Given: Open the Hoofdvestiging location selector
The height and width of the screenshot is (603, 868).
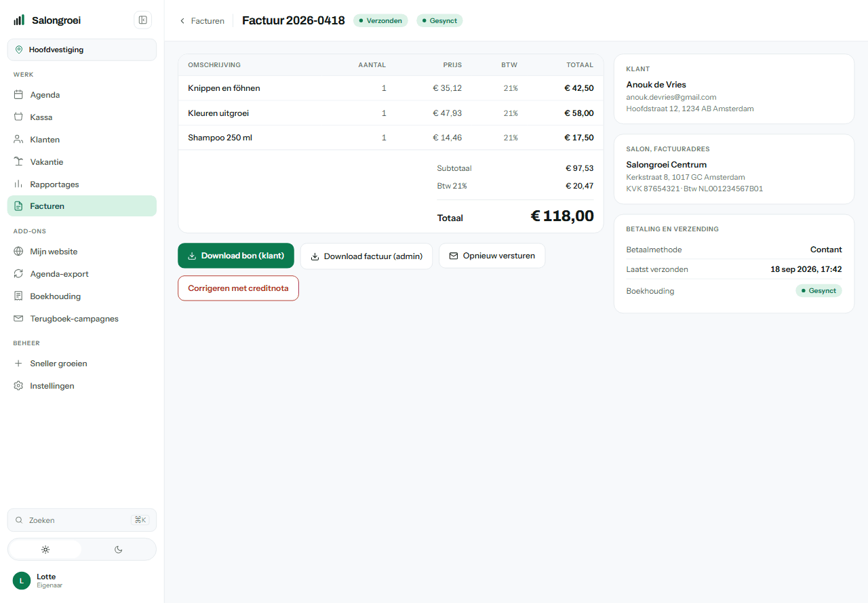Looking at the screenshot, I should click(x=82, y=50).
